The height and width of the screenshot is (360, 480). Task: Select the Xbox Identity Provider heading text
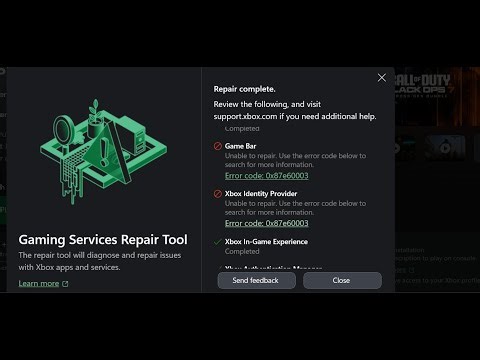[x=261, y=194]
